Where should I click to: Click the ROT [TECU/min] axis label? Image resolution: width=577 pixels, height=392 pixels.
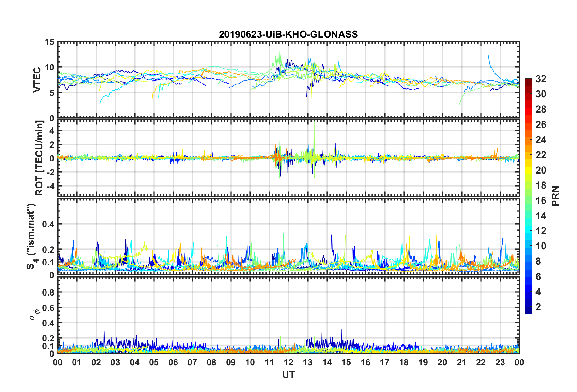pyautogui.click(x=39, y=158)
